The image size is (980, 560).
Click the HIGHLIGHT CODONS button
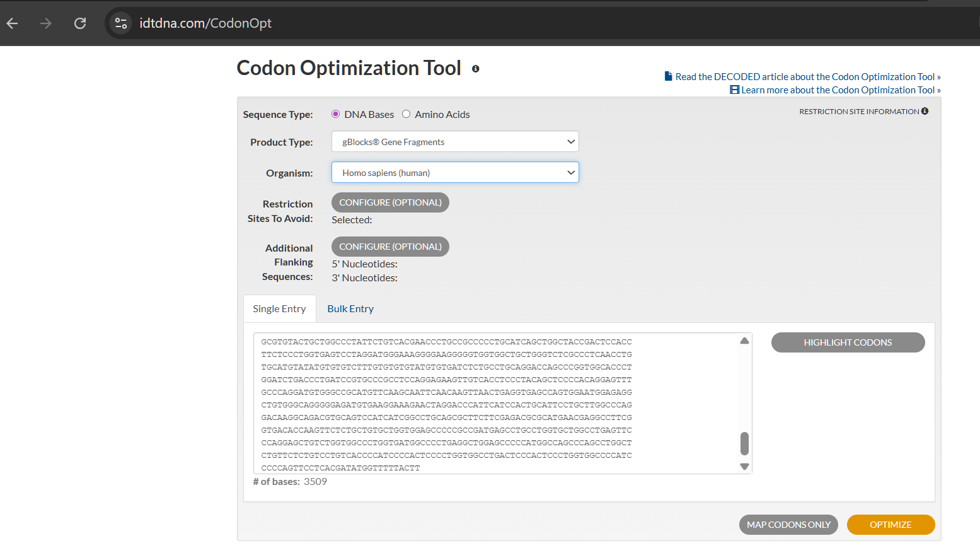coord(848,342)
